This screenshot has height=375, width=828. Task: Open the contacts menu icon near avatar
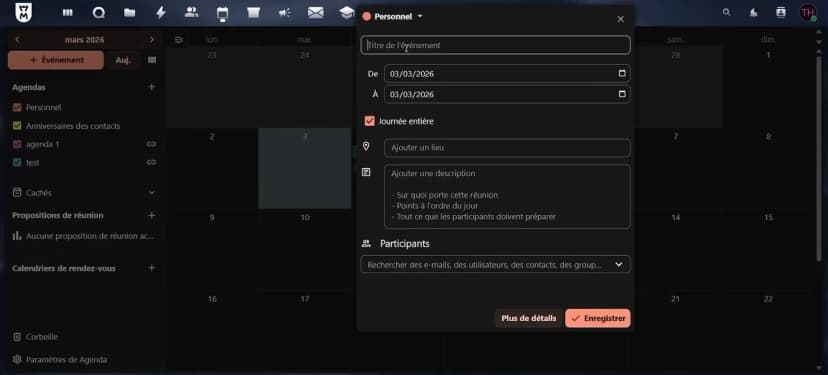click(x=781, y=12)
